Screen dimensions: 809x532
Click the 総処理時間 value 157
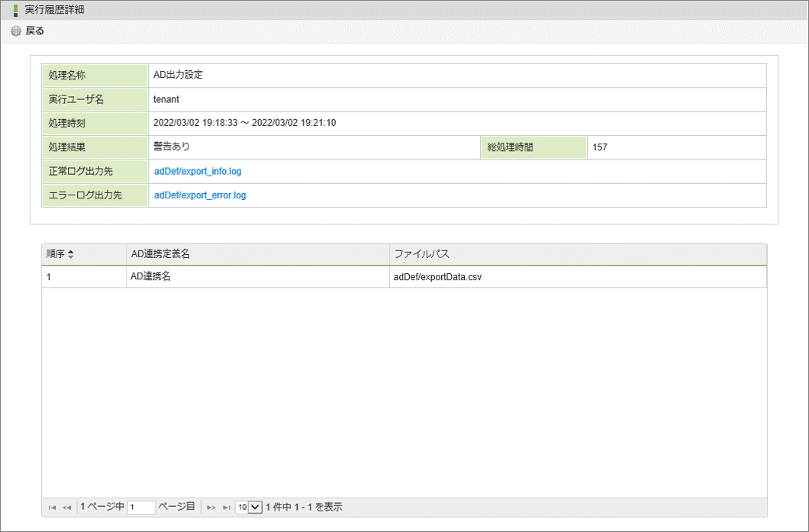tap(600, 147)
